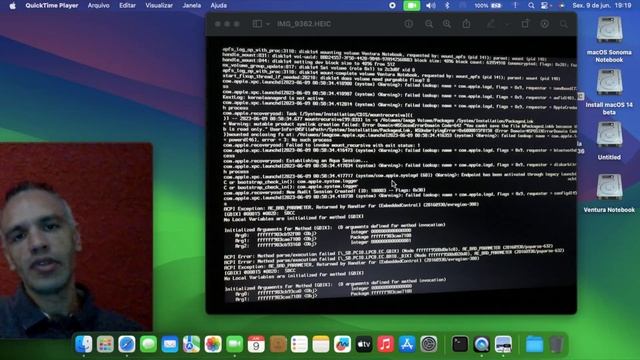Click the date and time Sex. 9 de jun.
Screen dimensions: 640x360
(x=602, y=5)
